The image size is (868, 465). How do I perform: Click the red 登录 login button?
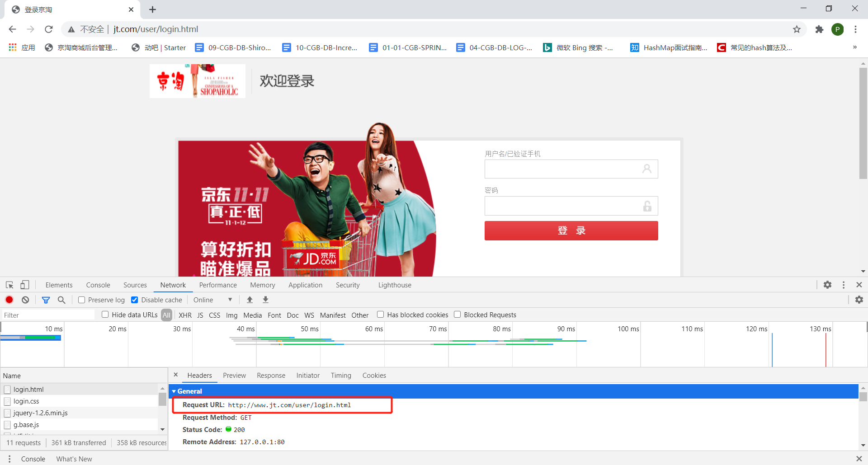tap(571, 230)
